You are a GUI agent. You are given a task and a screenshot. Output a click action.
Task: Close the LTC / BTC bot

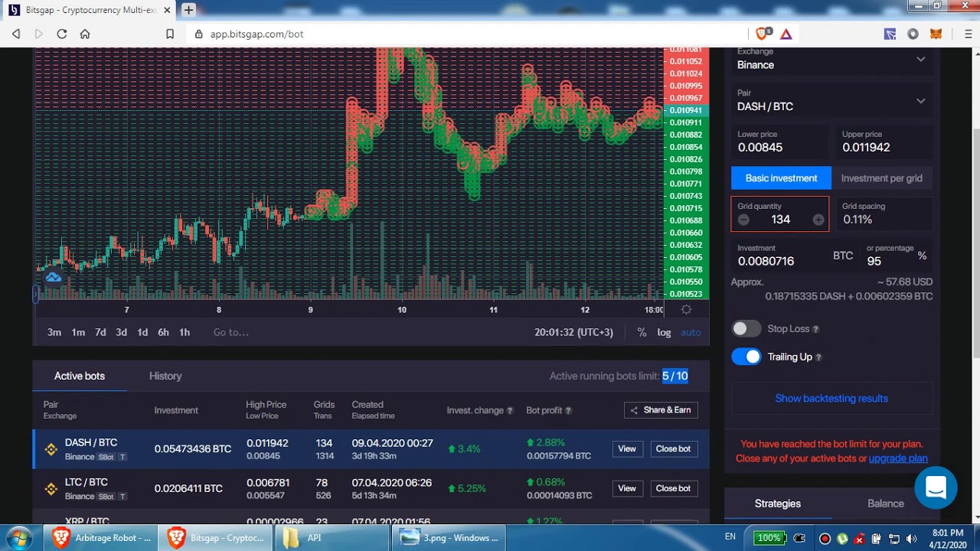(x=673, y=488)
